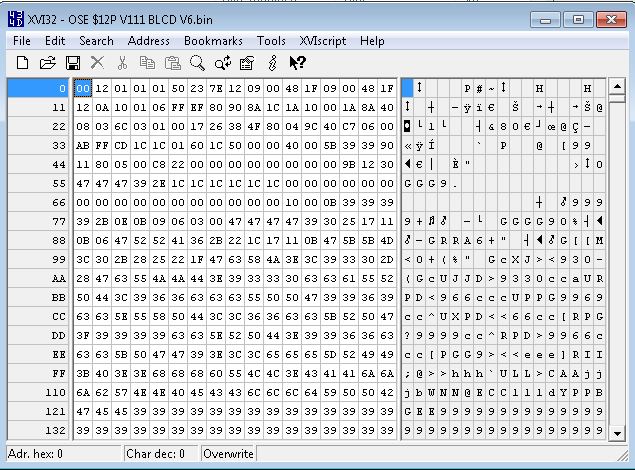Open the XVIscript menu
This screenshot has width=635, height=470.
[x=323, y=41]
